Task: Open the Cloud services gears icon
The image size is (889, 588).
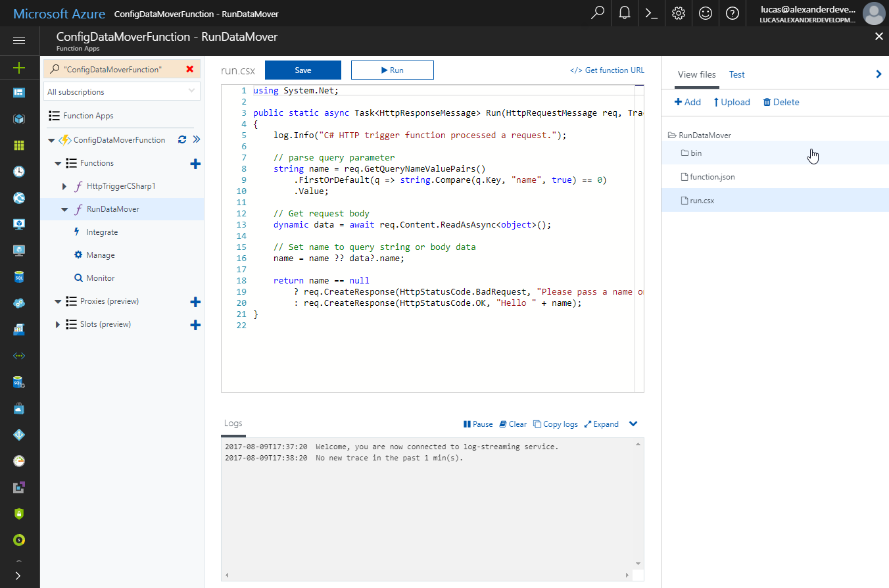Action: [19, 303]
